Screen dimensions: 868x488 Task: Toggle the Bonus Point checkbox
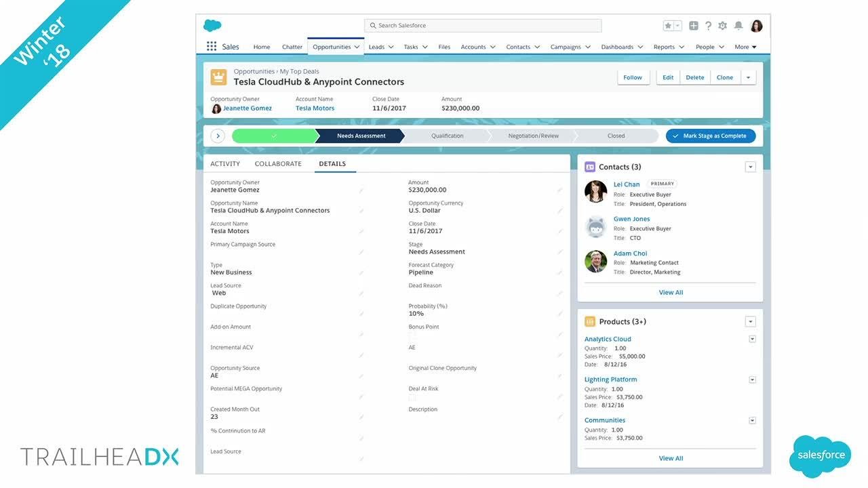pos(412,335)
